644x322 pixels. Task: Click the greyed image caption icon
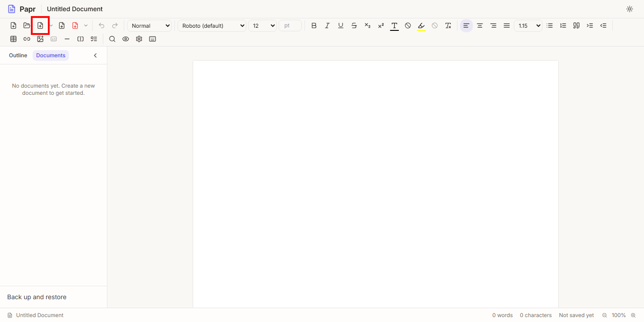[x=54, y=39]
